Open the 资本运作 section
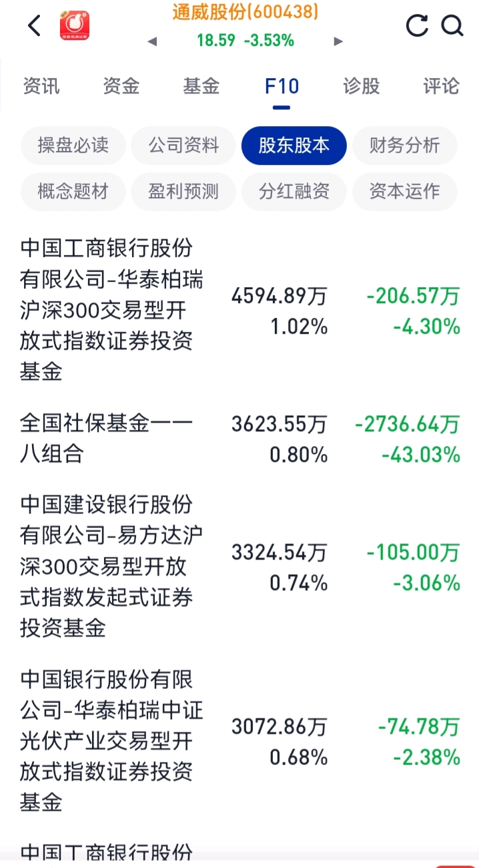 [x=404, y=192]
